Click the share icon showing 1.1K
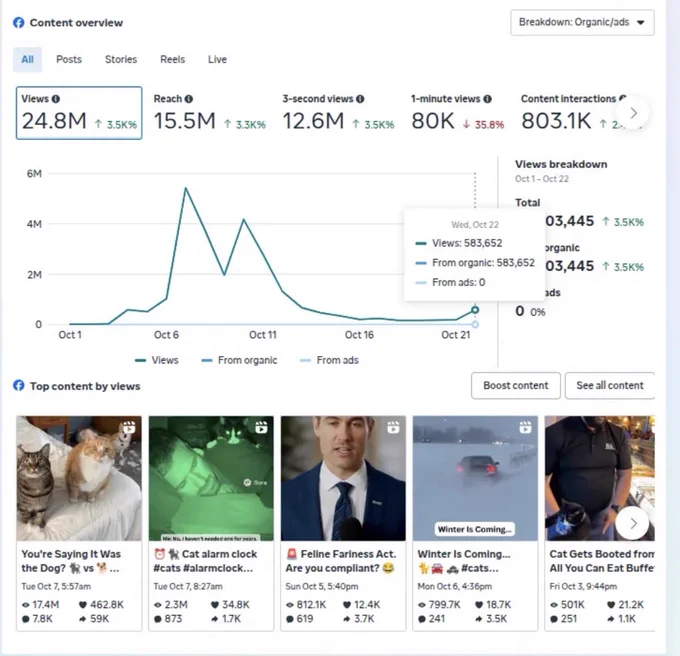The width and height of the screenshot is (680, 656). pyautogui.click(x=611, y=619)
